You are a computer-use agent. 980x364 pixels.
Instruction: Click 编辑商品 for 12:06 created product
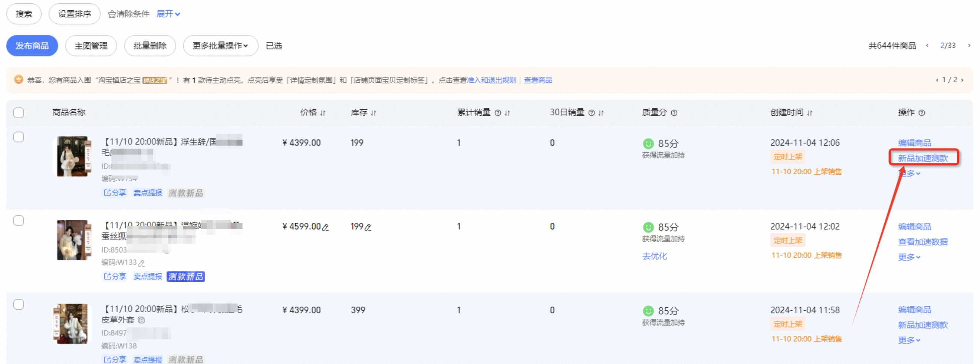tap(914, 143)
